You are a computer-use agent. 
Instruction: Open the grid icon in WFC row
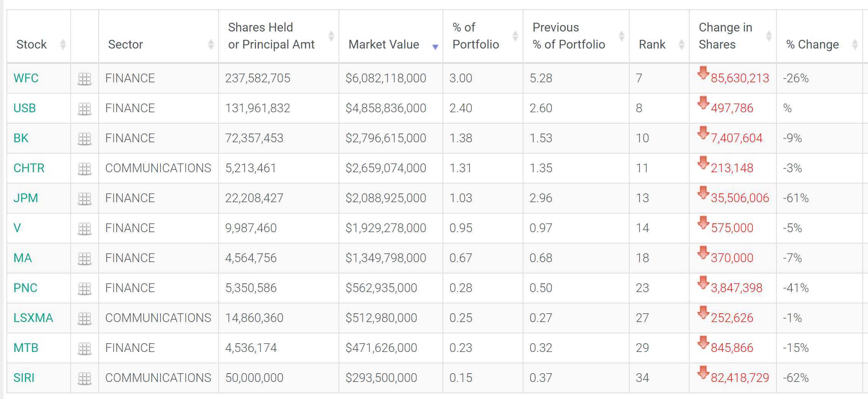click(84, 79)
